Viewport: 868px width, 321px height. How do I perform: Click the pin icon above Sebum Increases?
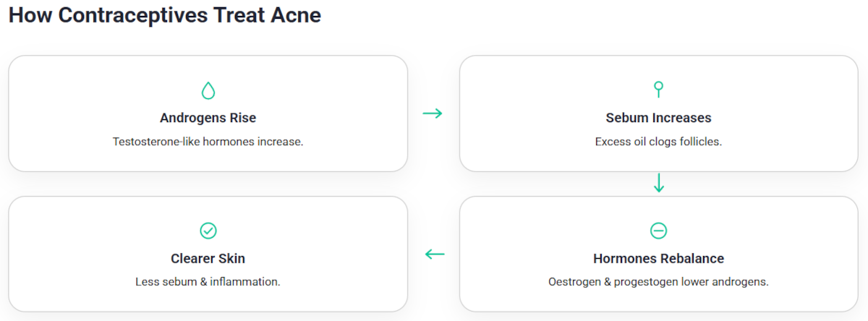658,90
